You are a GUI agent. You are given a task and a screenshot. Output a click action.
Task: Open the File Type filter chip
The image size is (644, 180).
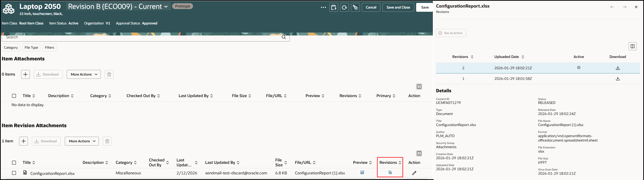click(x=31, y=47)
